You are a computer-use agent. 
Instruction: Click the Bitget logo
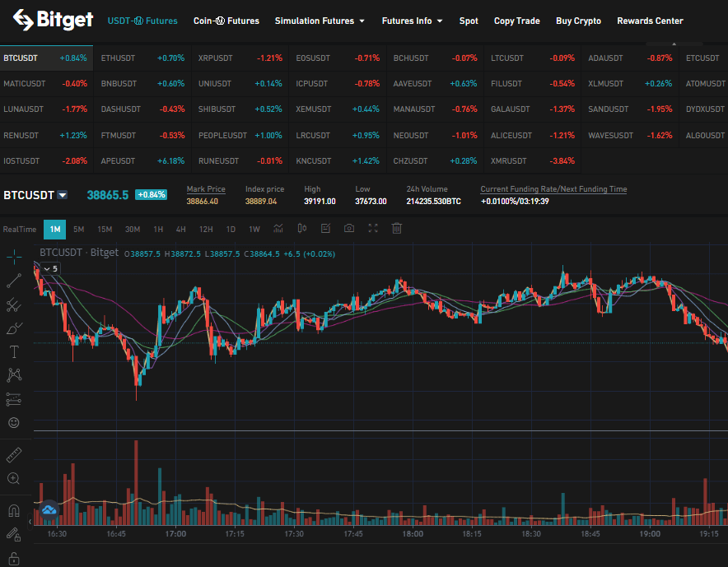point(53,20)
